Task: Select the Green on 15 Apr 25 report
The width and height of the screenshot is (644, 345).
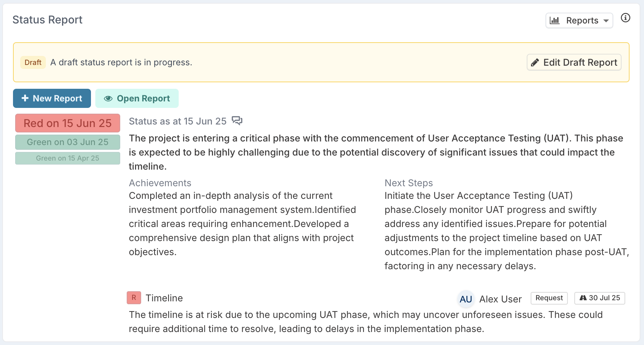Action: 68,158
